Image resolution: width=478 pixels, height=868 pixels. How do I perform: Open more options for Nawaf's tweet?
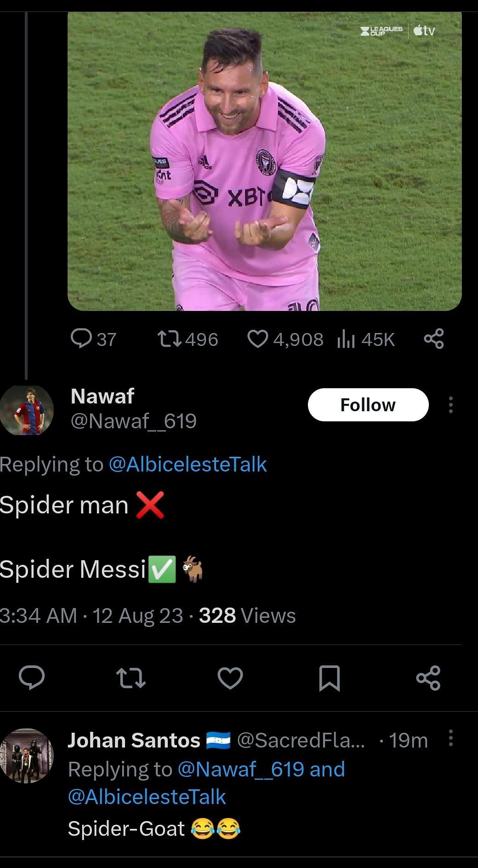click(450, 405)
